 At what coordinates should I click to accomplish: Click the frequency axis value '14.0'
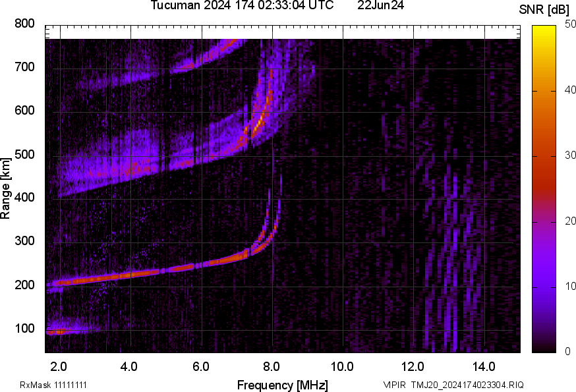pyautogui.click(x=484, y=366)
